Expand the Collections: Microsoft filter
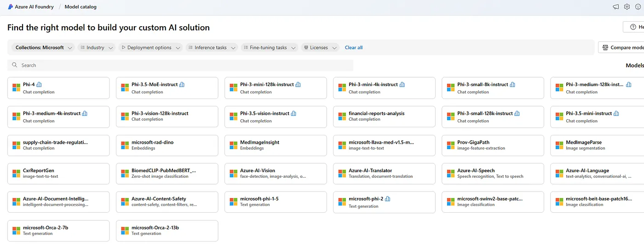This screenshot has width=644, height=244. pos(43,47)
